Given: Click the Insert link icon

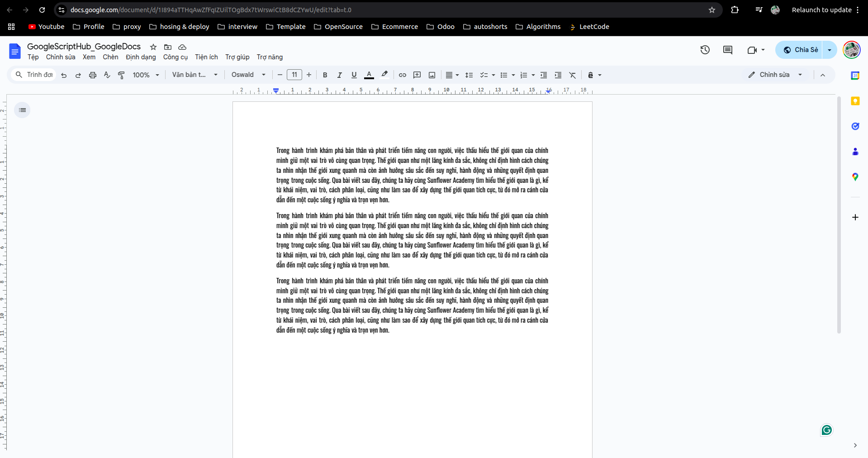Looking at the screenshot, I should point(403,75).
